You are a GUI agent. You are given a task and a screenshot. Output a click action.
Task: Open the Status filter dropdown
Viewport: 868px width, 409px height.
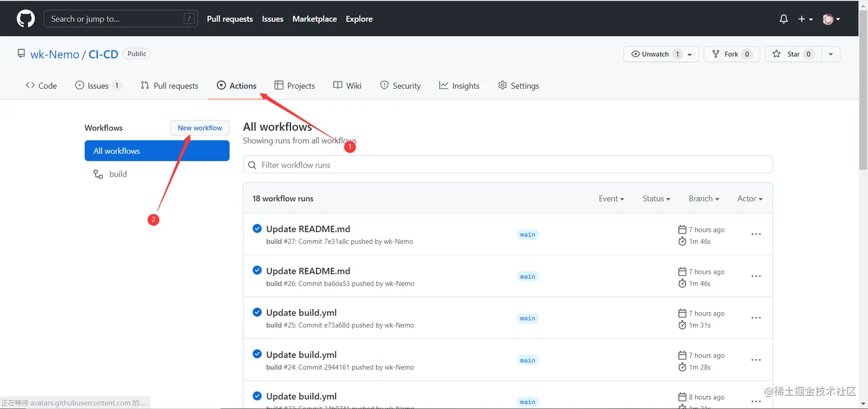pos(656,198)
